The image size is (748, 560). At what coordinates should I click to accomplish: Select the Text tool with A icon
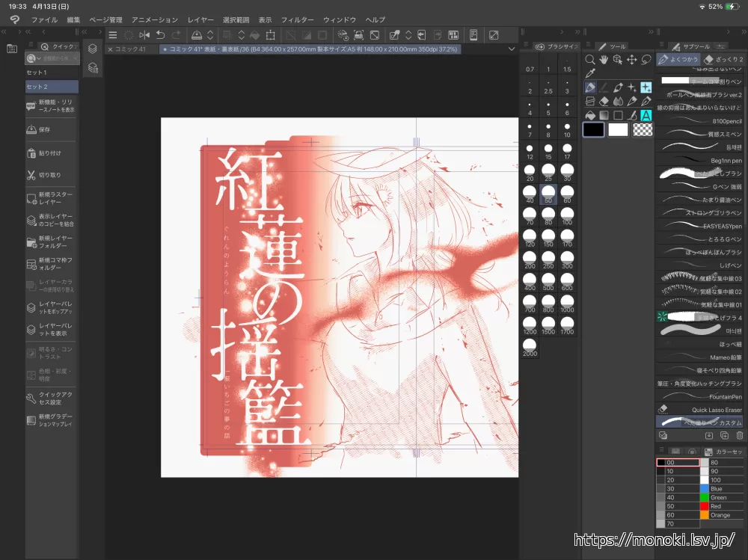646,115
